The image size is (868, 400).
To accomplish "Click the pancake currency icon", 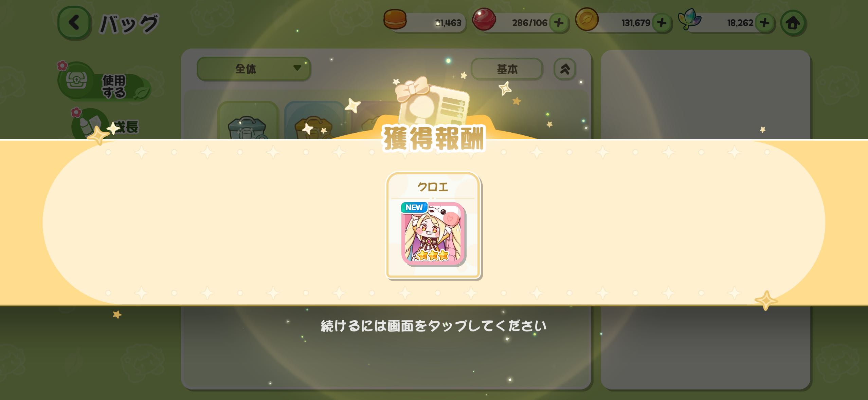I will pyautogui.click(x=395, y=19).
